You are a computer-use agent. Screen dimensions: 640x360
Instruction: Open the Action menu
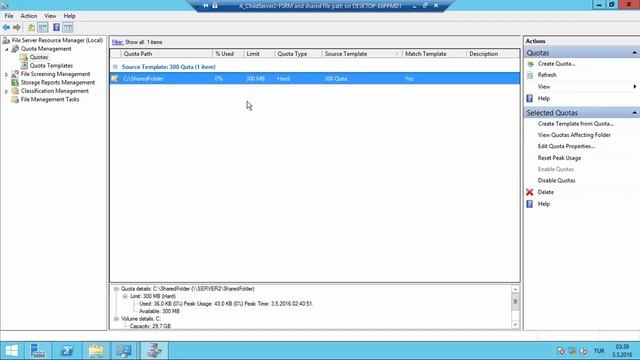pos(29,16)
